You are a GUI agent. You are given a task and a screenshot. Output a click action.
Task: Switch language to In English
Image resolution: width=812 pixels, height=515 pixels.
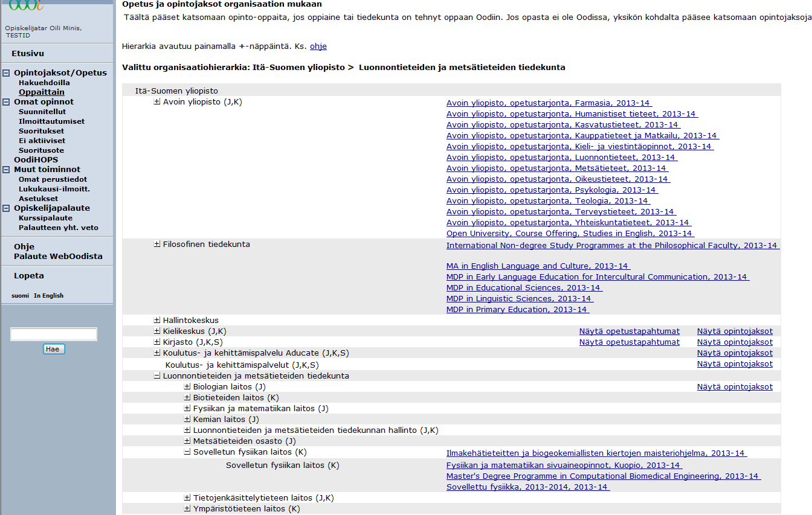tap(48, 296)
